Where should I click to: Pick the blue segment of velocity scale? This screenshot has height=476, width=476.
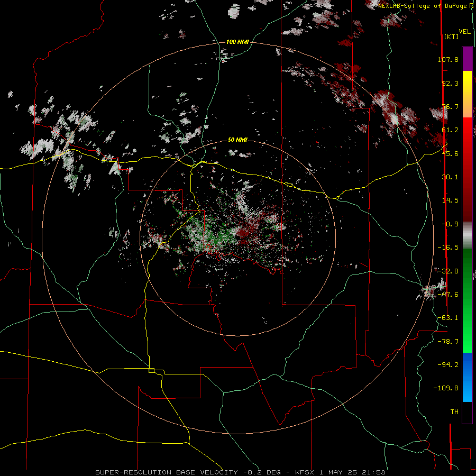467,377
